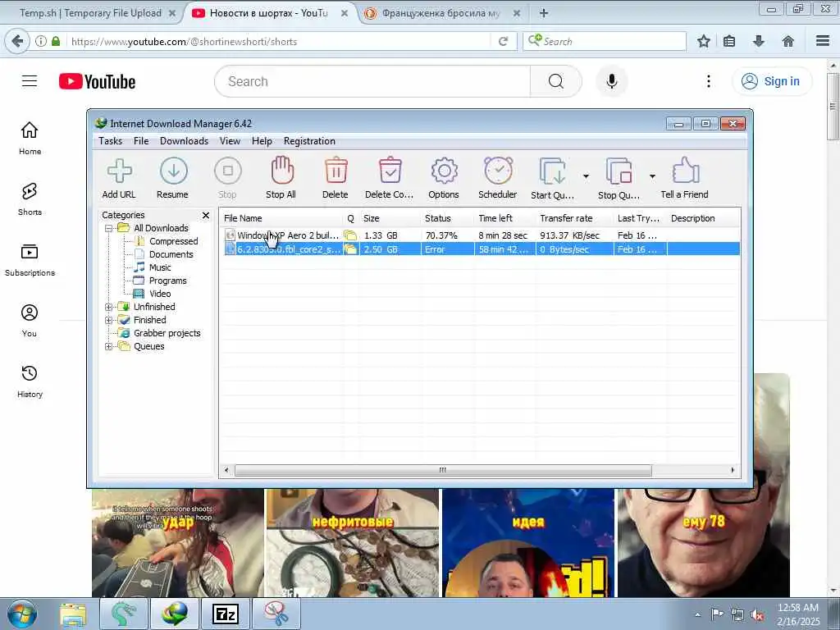Click the YouTube logo

coord(97,81)
